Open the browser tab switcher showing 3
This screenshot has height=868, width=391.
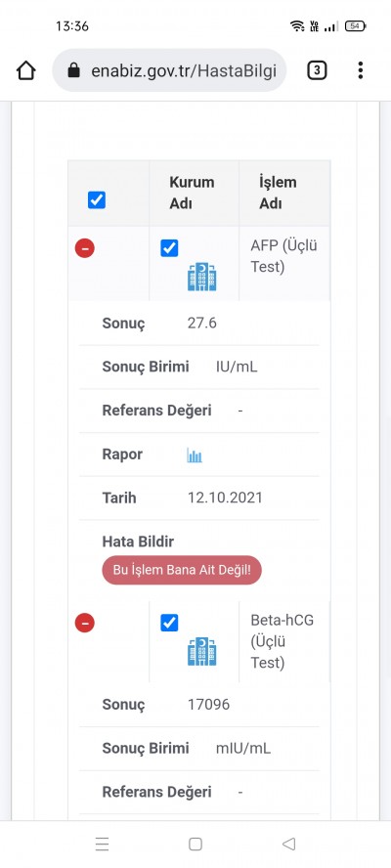tap(317, 70)
